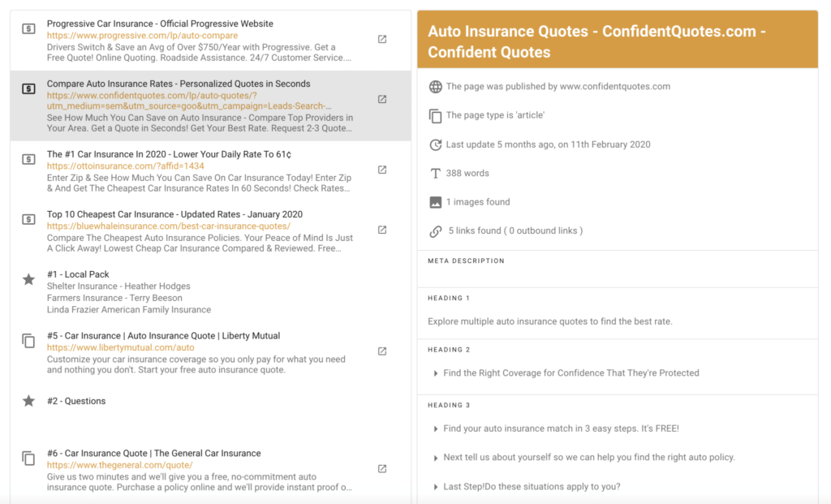Click '5 links found ( 0 outbound links )'
The height and width of the screenshot is (504, 831).
pyautogui.click(x=515, y=230)
